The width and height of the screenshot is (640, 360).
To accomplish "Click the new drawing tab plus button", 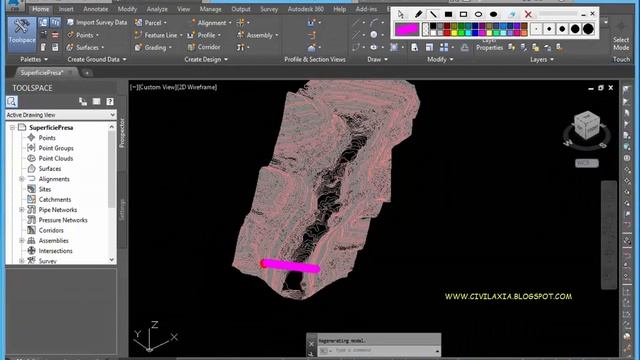I will (x=87, y=73).
